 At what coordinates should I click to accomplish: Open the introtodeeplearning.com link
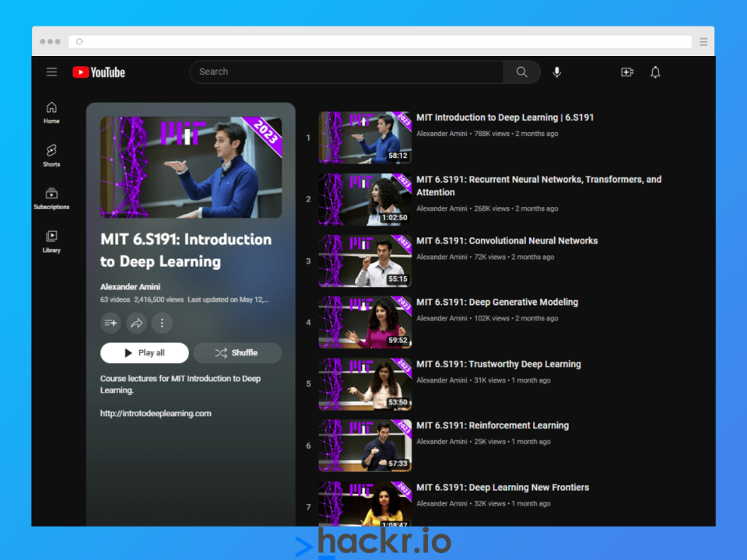(156, 413)
